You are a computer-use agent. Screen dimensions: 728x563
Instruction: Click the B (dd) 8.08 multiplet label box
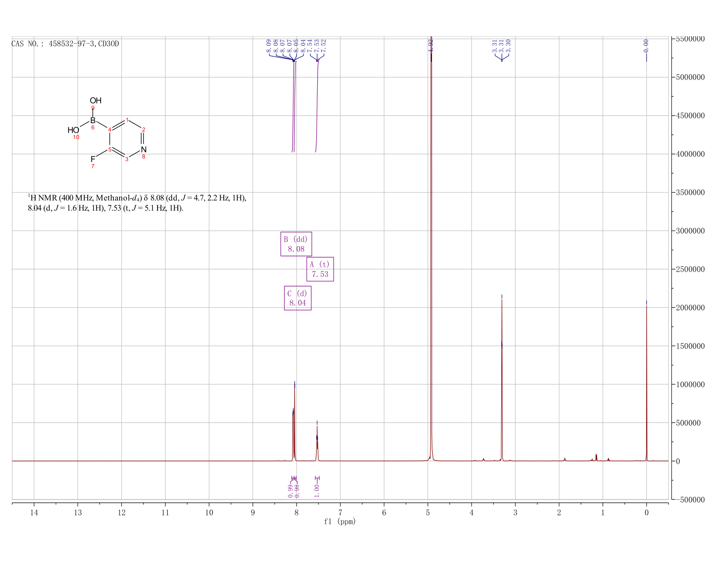296,244
